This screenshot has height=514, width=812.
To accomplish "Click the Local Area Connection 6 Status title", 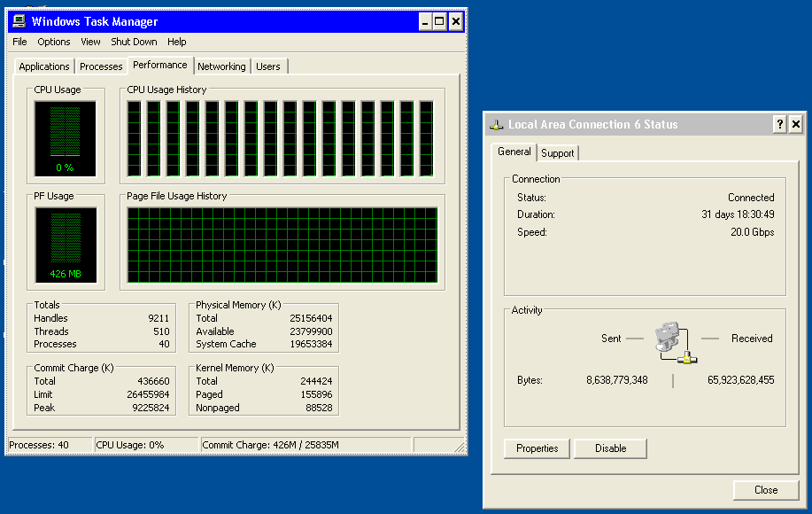I will [593, 124].
